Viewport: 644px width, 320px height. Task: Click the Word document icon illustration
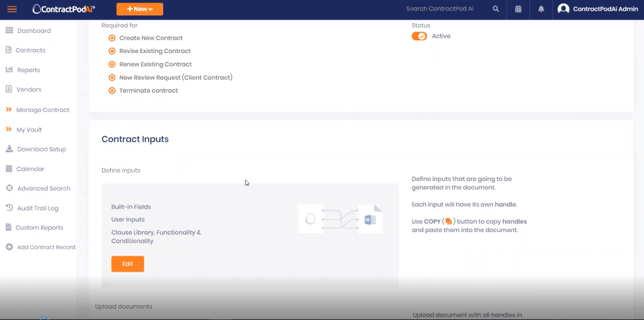pyautogui.click(x=370, y=219)
